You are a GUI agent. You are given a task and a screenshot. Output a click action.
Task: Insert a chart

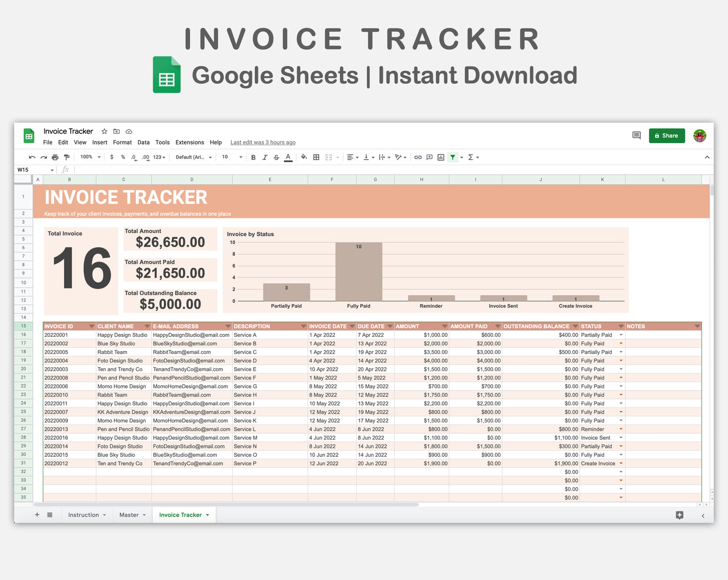pos(441,157)
